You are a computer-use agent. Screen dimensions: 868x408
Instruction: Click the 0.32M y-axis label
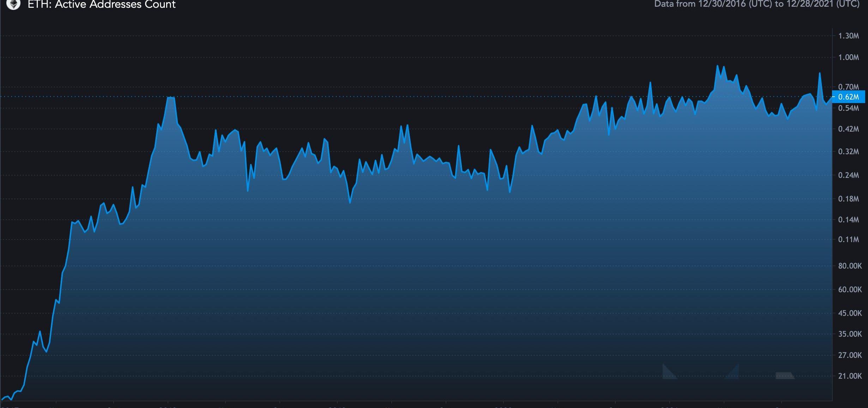pyautogui.click(x=849, y=151)
